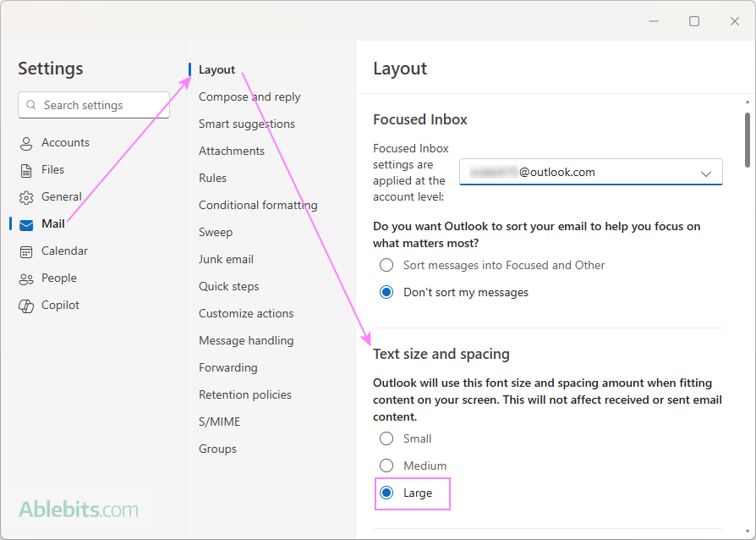756x540 pixels.
Task: Click the vertical scrollbar thumb
Action: 748,140
